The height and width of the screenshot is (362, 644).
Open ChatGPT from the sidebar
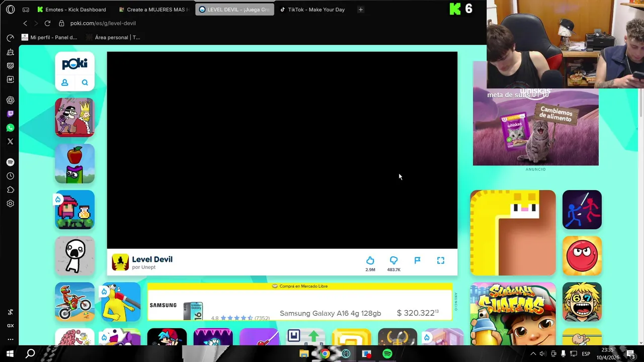click(x=10, y=100)
